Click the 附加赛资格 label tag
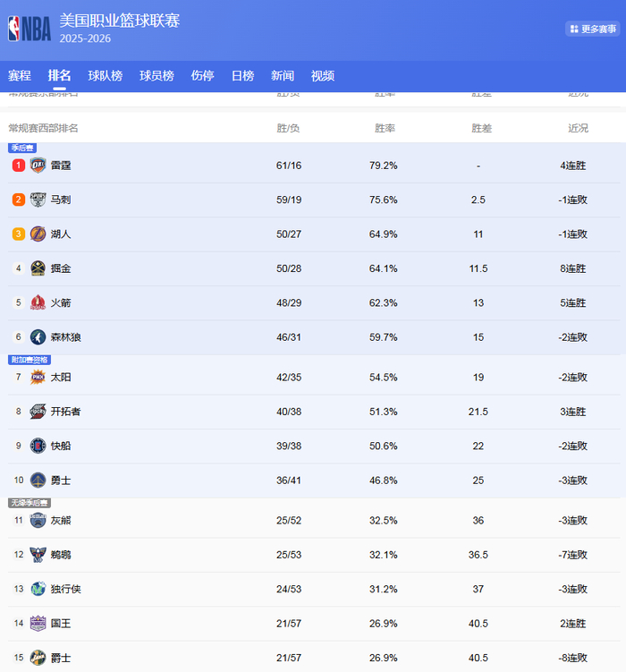 point(30,360)
